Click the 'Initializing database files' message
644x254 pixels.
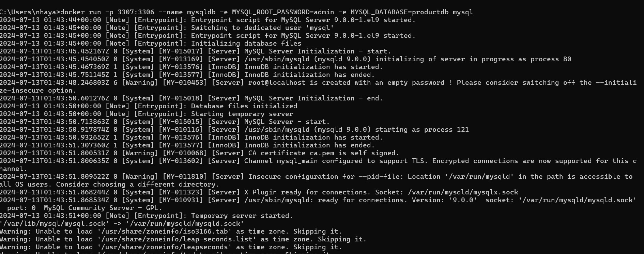pos(246,43)
